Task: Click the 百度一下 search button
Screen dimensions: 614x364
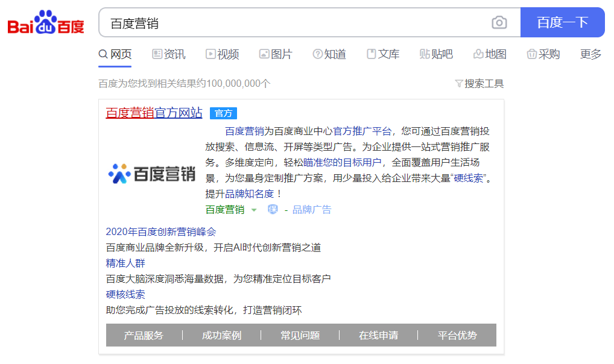Action: (562, 22)
